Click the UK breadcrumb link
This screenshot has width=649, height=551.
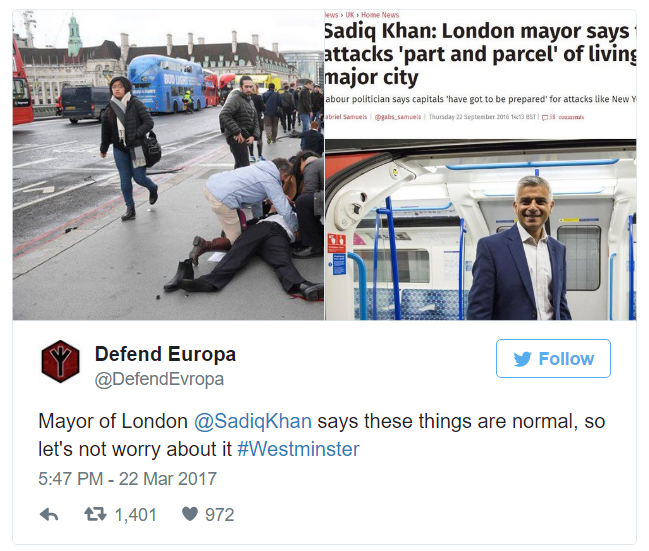350,15
